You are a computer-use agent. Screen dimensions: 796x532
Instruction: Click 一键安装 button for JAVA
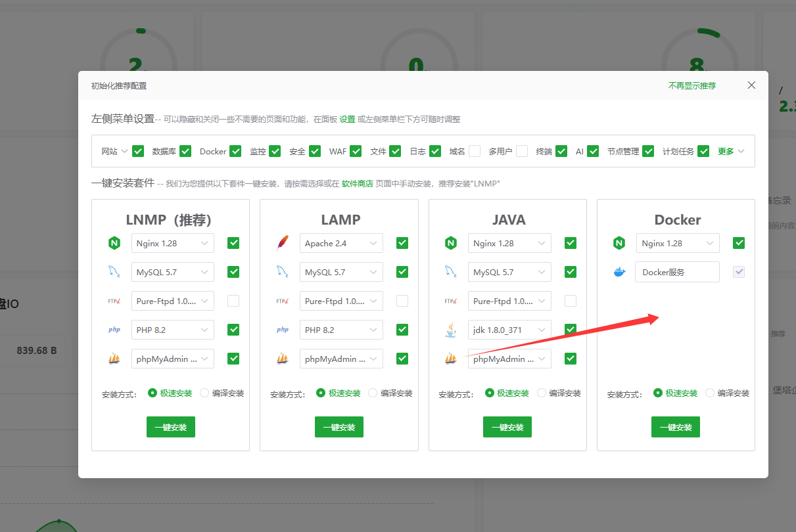click(507, 427)
